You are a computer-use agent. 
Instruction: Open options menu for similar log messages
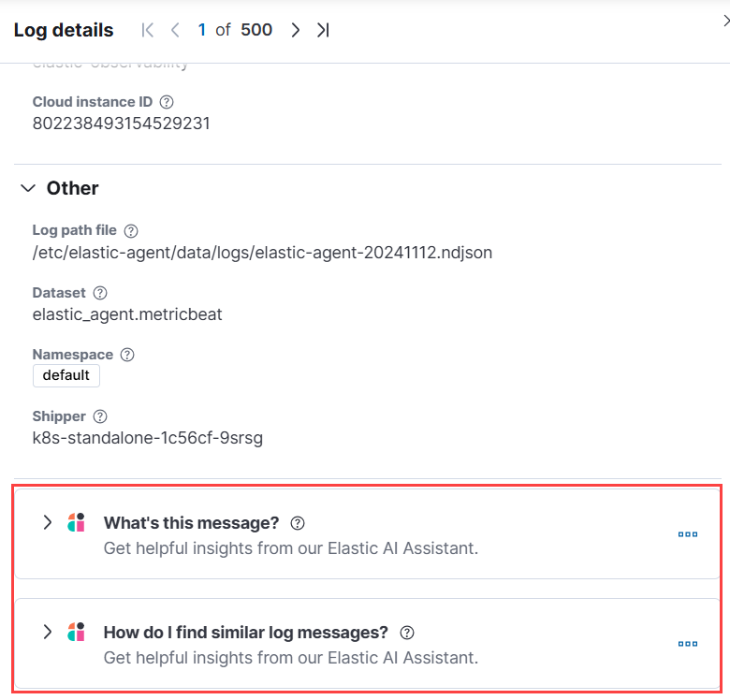688,644
